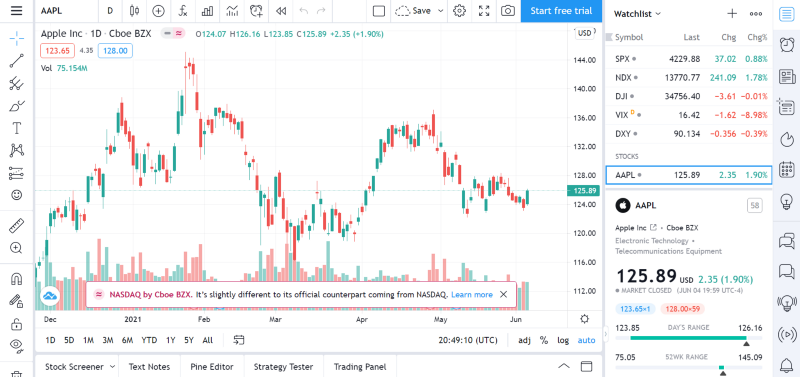Click the Start free trial button

pyautogui.click(x=561, y=11)
